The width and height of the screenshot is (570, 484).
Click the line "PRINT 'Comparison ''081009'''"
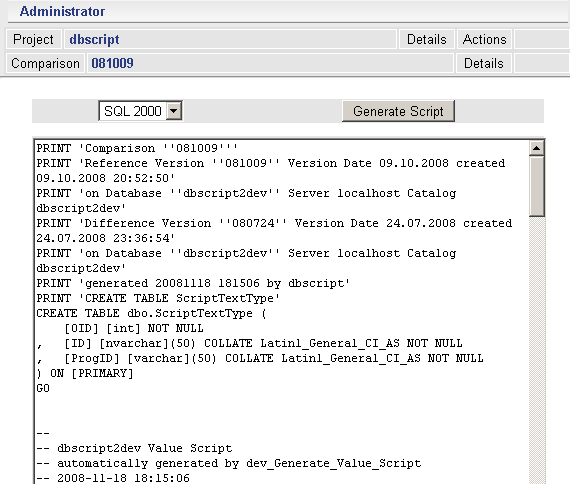137,148
